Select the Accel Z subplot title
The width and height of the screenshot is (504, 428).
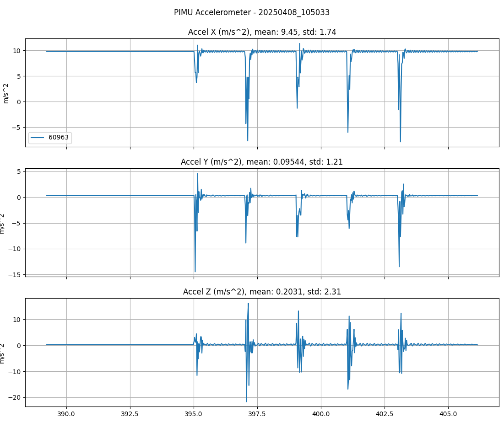262,292
